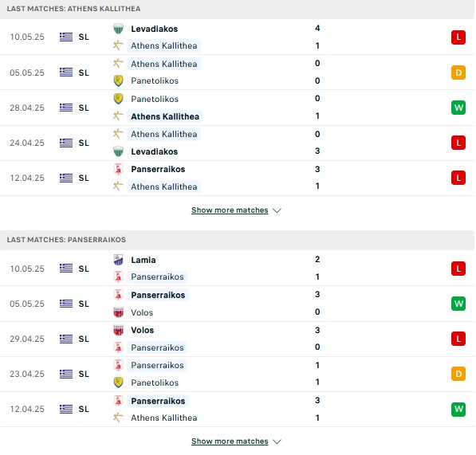Expand Show more matches under Athens Kallithea
Image resolution: width=476 pixels, height=455 pixels.
click(230, 210)
